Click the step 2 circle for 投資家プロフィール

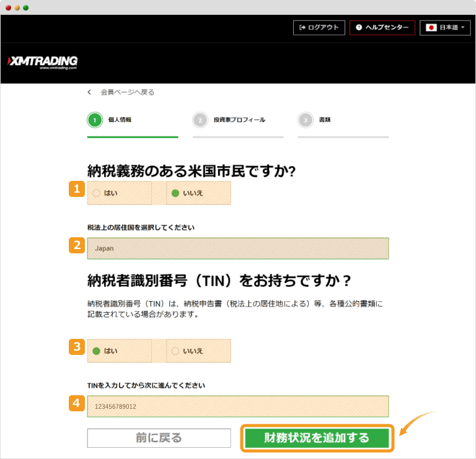click(x=200, y=120)
